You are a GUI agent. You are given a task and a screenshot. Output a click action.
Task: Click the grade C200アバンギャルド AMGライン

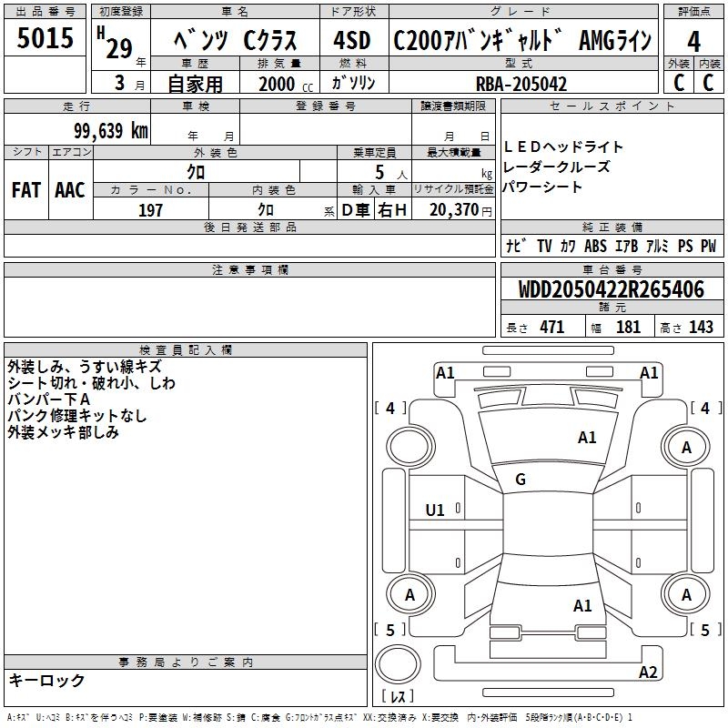[x=521, y=41]
